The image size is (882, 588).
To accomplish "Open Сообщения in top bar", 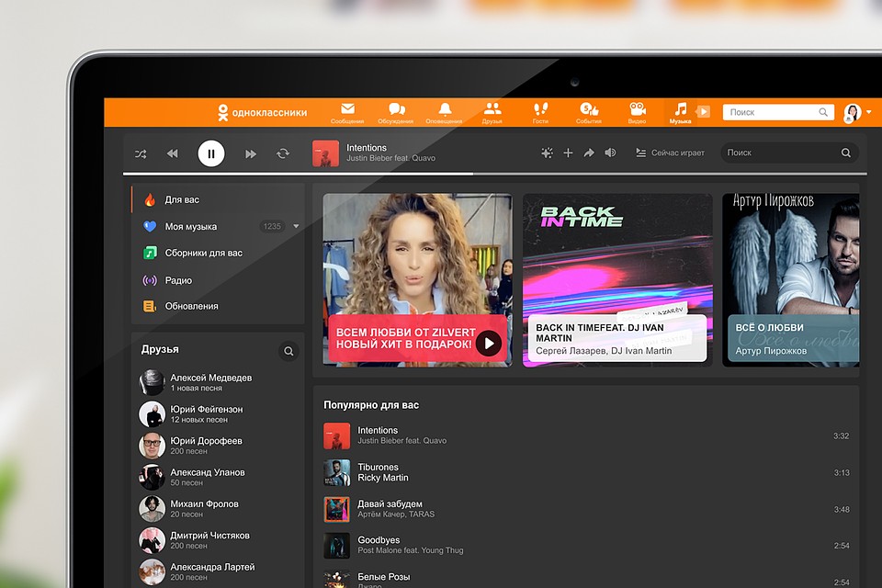I will tap(347, 112).
